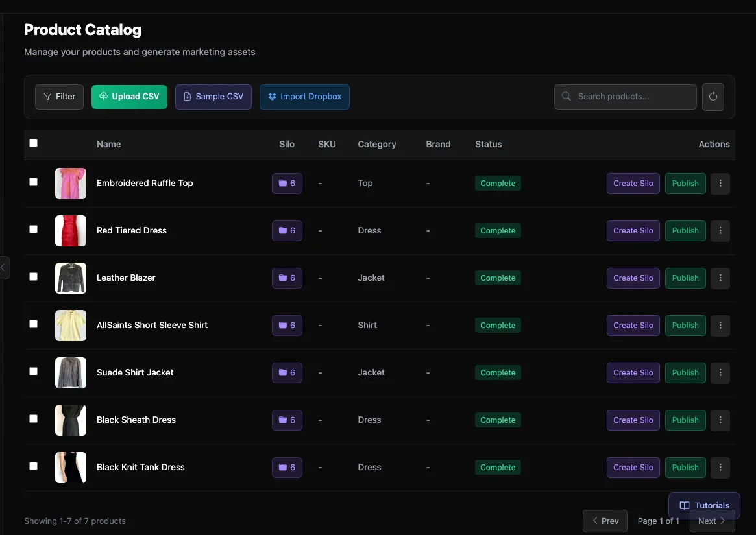
Task: Expand the collapsed left sidebar chevron
Action: [4, 267]
